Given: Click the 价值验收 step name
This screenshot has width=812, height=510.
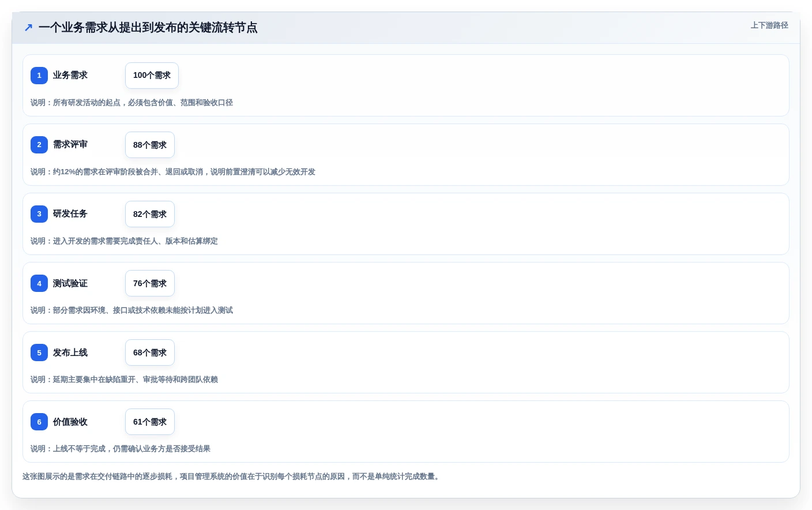Looking at the screenshot, I should [70, 422].
